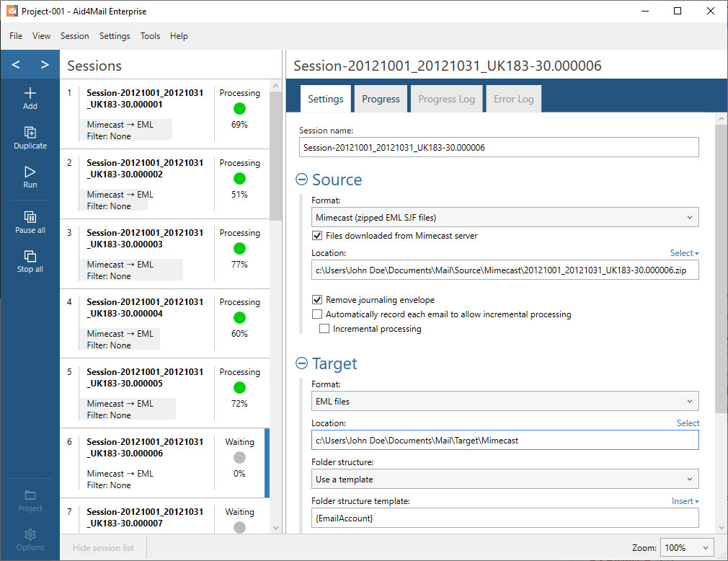Switch to the Settings tab

[x=326, y=99]
